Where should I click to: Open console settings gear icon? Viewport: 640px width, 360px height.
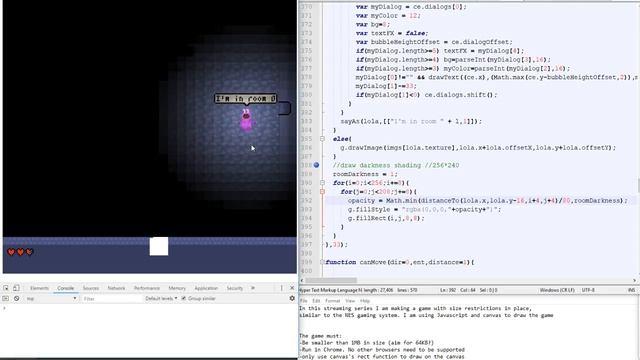coord(292,298)
